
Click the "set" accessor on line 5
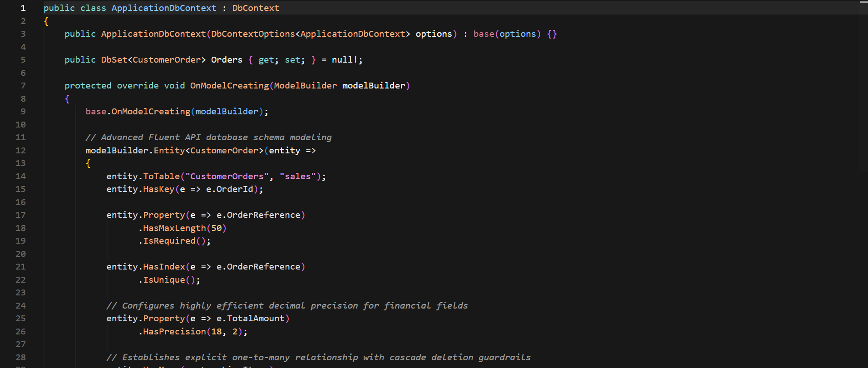tap(292, 60)
